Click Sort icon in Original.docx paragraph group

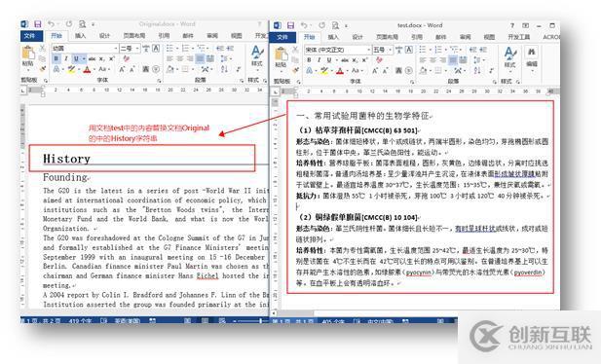click(x=225, y=69)
